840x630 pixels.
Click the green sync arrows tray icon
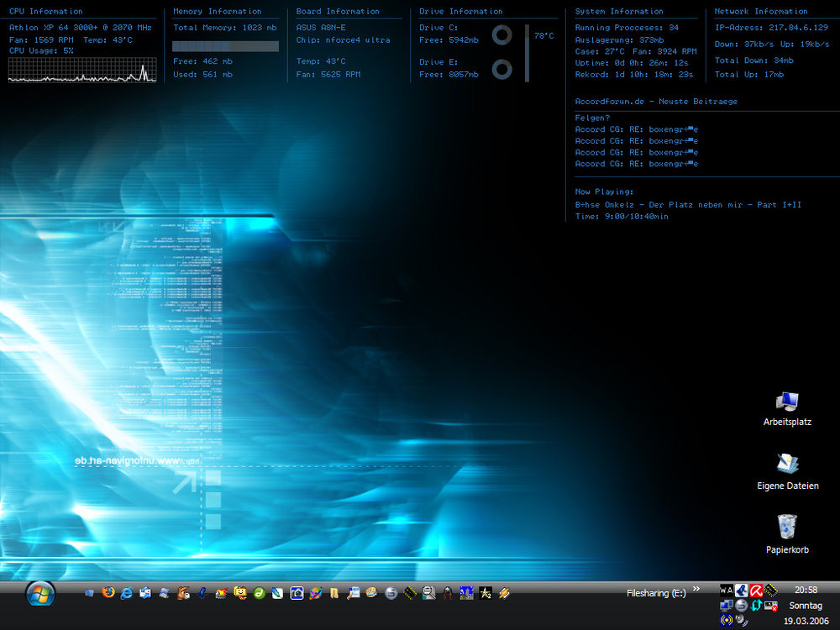(756, 606)
